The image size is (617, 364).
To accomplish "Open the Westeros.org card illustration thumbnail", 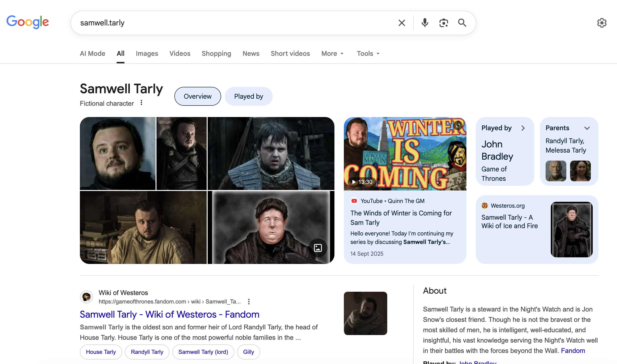I will coord(572,230).
